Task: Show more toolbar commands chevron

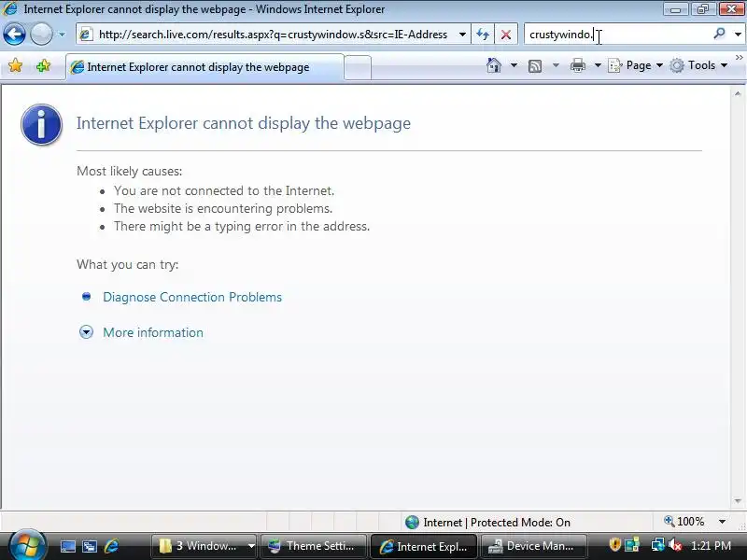Action: click(739, 58)
